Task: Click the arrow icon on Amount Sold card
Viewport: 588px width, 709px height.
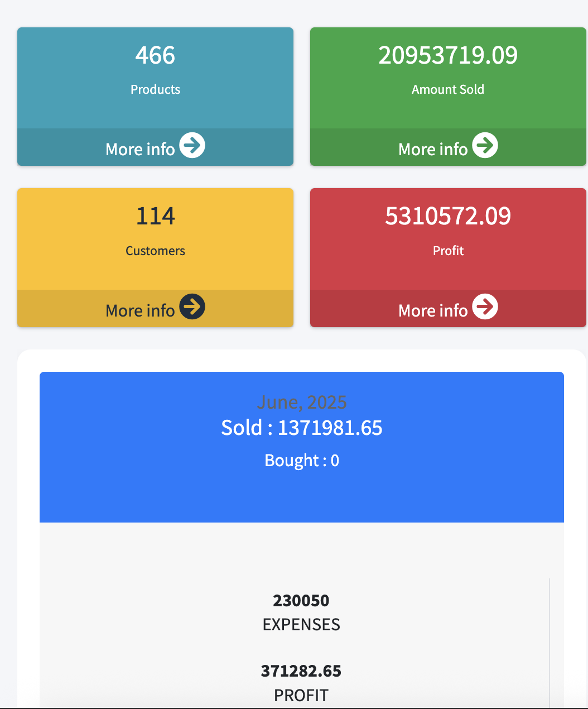Action: coord(485,146)
